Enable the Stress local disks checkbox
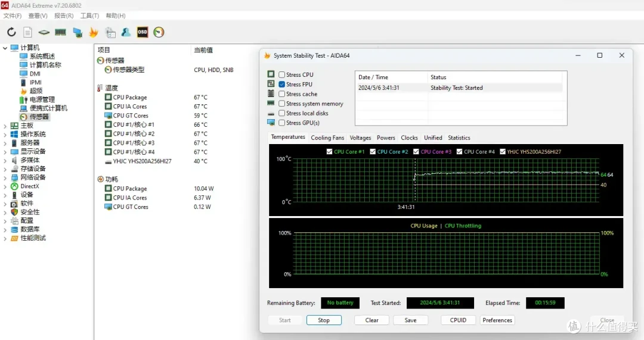The image size is (644, 340). [x=281, y=113]
